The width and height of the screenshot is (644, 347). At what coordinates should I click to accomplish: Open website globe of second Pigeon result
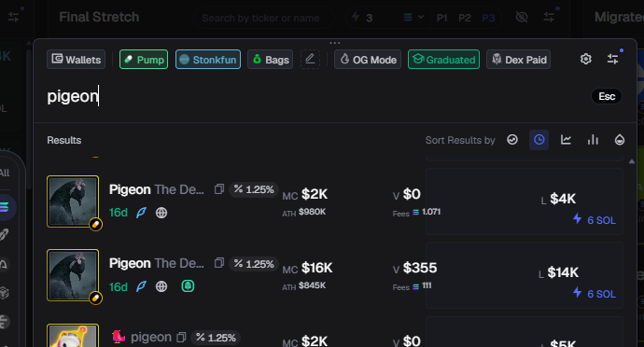[x=161, y=286]
